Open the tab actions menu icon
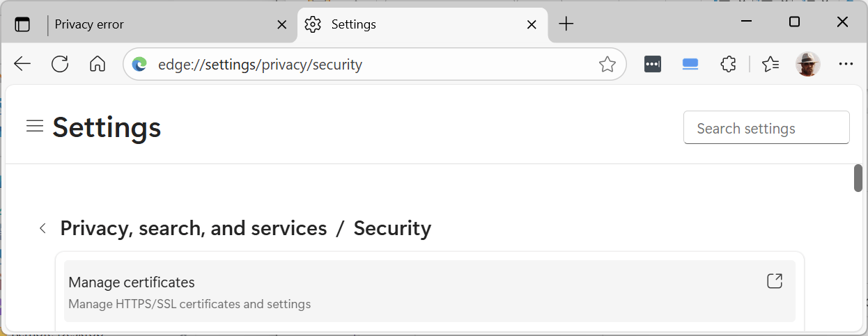This screenshot has width=868, height=336. [22, 24]
